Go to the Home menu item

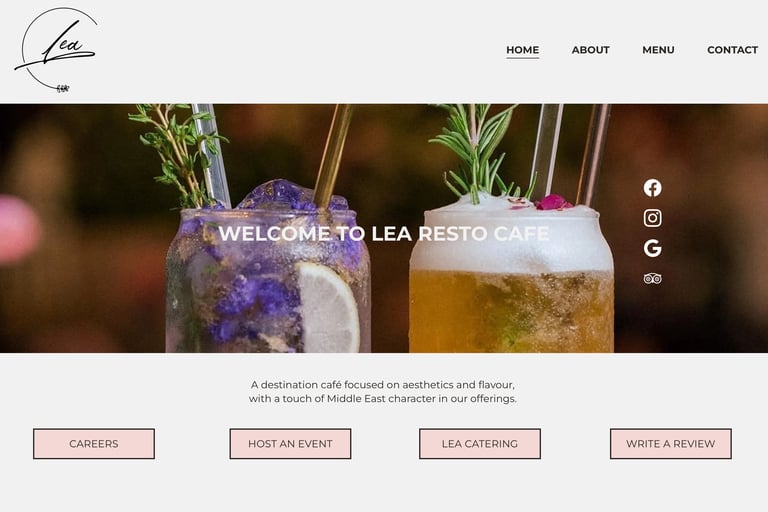coord(523,50)
